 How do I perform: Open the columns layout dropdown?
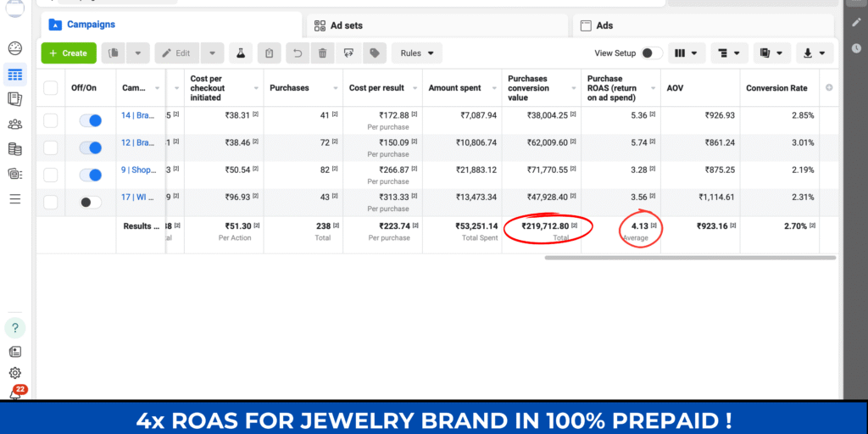pos(687,53)
